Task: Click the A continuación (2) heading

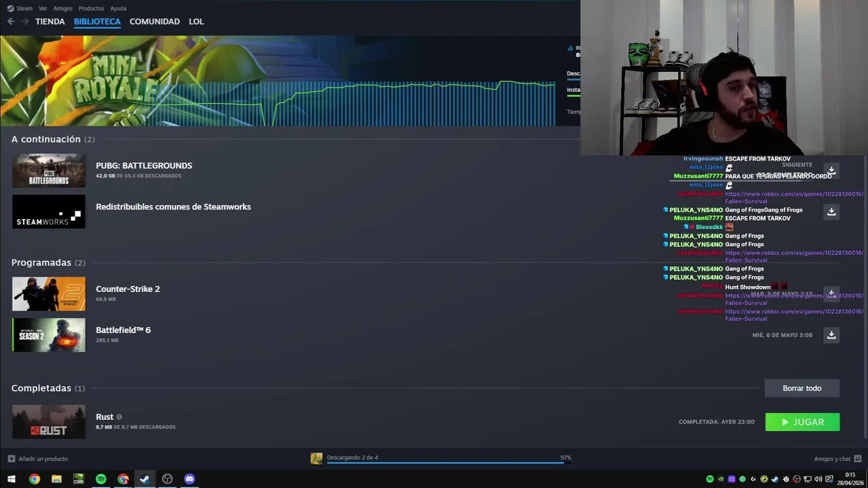Action: 53,139
